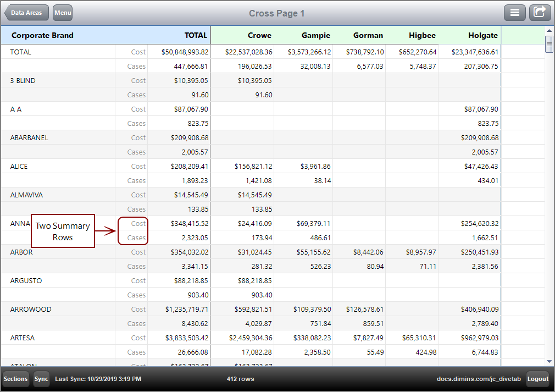Open the Sections control at bottom left
This screenshot has height=392, width=555.
tap(15, 379)
